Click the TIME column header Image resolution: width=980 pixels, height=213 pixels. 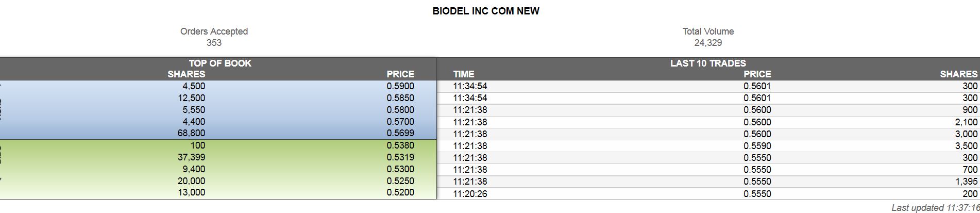(x=464, y=74)
